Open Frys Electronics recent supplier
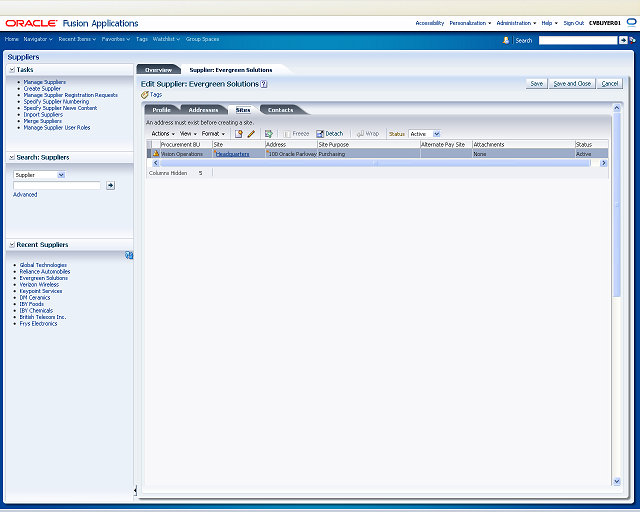Viewport: 640px width, 512px height. click(x=38, y=324)
